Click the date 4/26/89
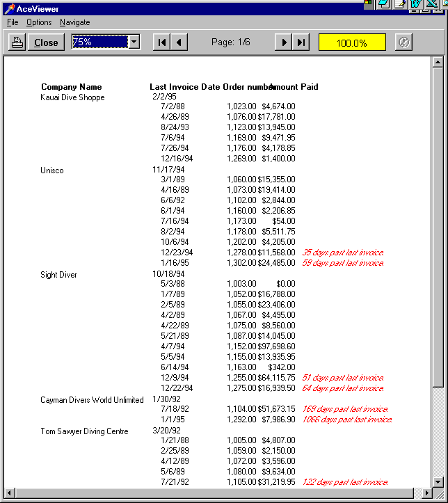 click(x=175, y=117)
